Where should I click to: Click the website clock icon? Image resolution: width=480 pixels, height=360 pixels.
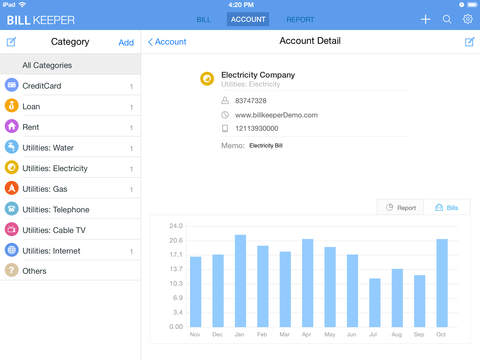[225, 115]
